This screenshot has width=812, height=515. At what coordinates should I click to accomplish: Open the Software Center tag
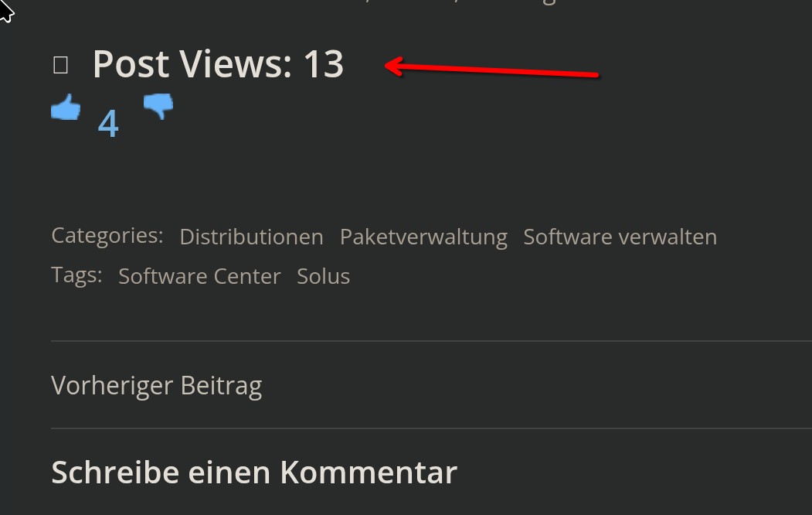pyautogui.click(x=199, y=276)
